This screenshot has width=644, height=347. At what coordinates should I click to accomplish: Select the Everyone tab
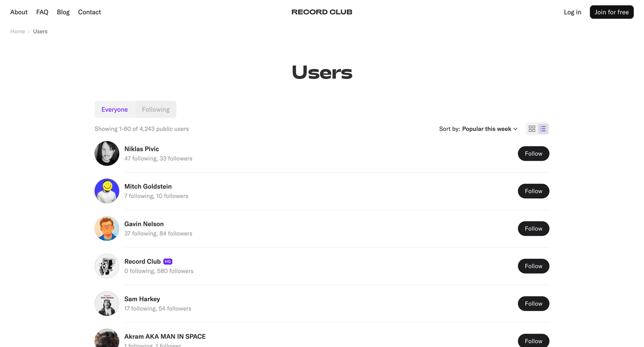coord(115,110)
